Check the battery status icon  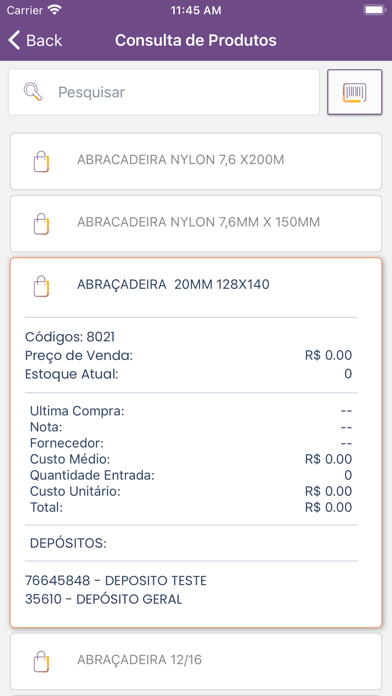[x=374, y=10]
